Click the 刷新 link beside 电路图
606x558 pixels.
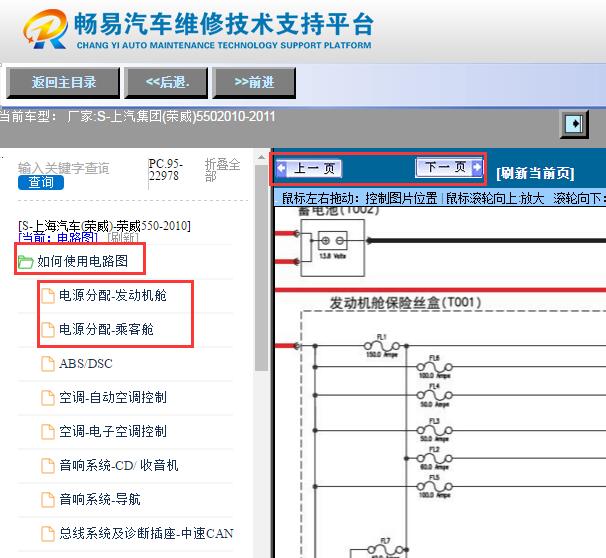click(123, 237)
